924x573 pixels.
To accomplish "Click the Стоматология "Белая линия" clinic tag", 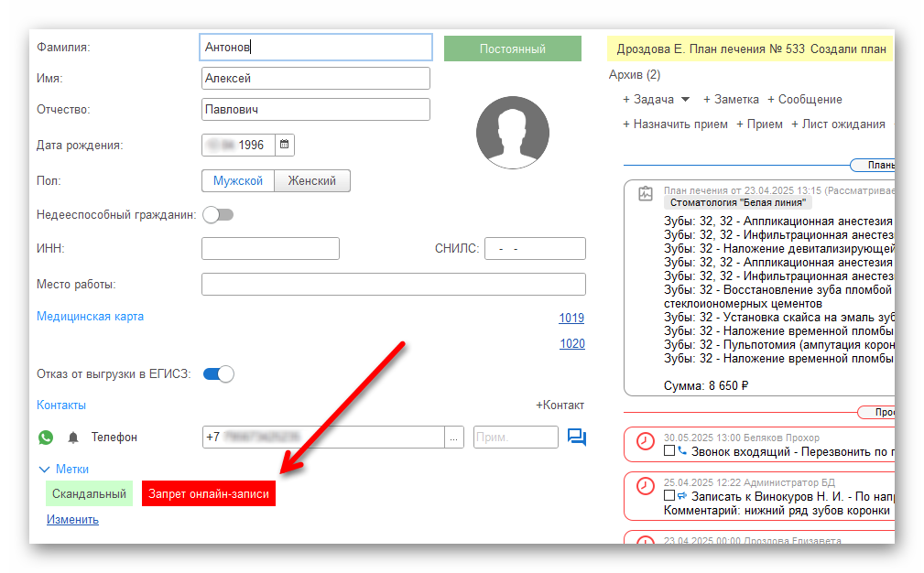I will [738, 202].
